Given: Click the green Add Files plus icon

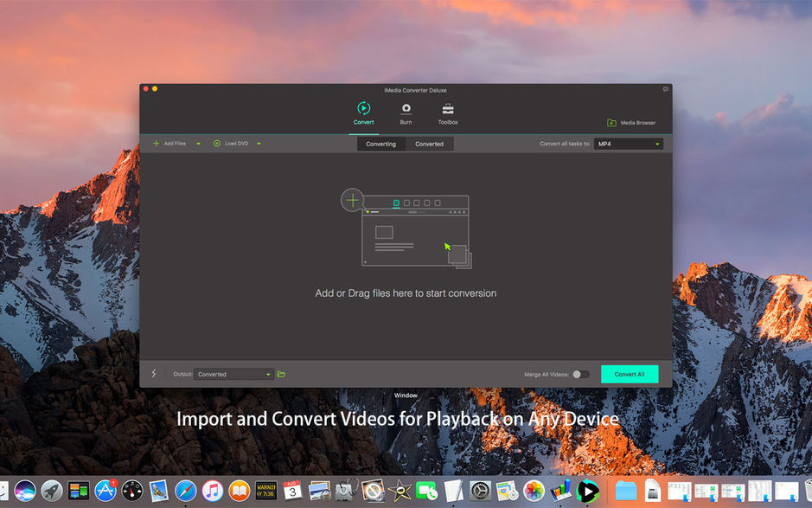Looking at the screenshot, I should click(156, 142).
